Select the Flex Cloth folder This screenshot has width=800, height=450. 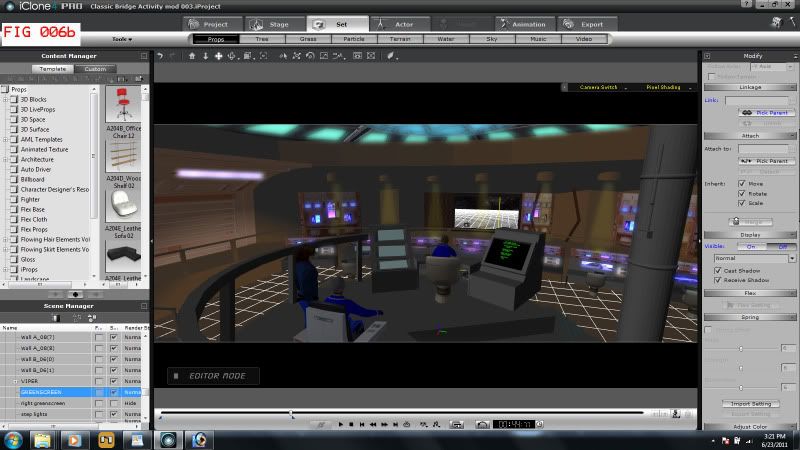(34, 219)
